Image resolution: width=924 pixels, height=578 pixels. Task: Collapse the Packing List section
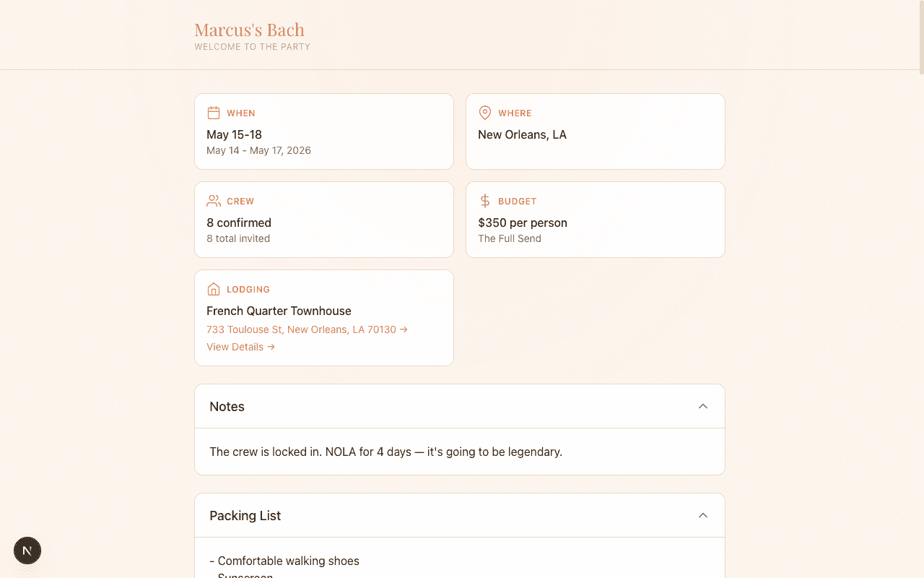tap(702, 515)
